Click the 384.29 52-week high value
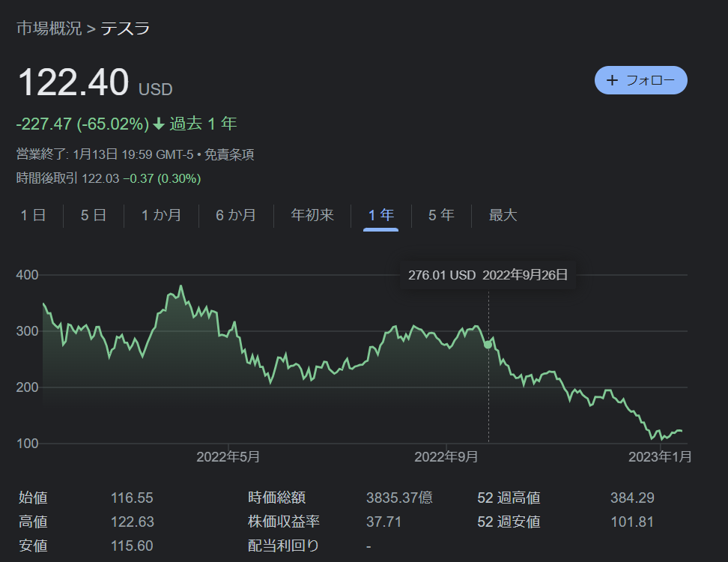The image size is (728, 562). [632, 498]
